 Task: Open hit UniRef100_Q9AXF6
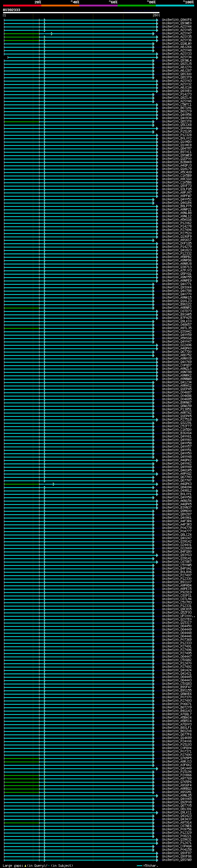tap(177, 20)
